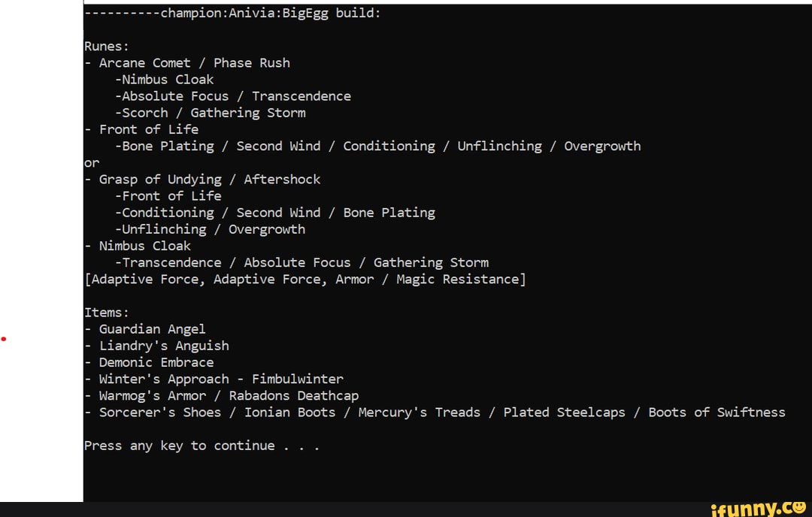Image resolution: width=812 pixels, height=517 pixels.
Task: Click the 'Runes:' heading text
Action: 106,47
